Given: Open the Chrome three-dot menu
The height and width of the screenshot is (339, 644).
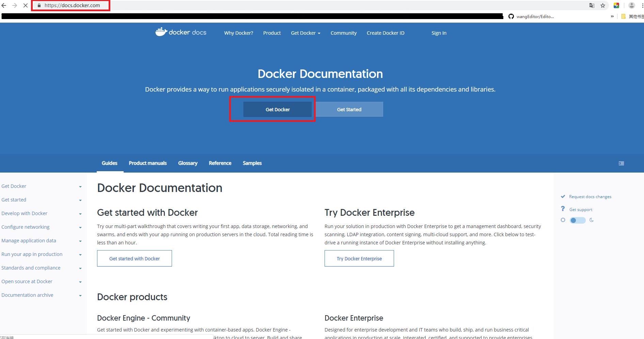Looking at the screenshot, I should pyautogui.click(x=642, y=5).
